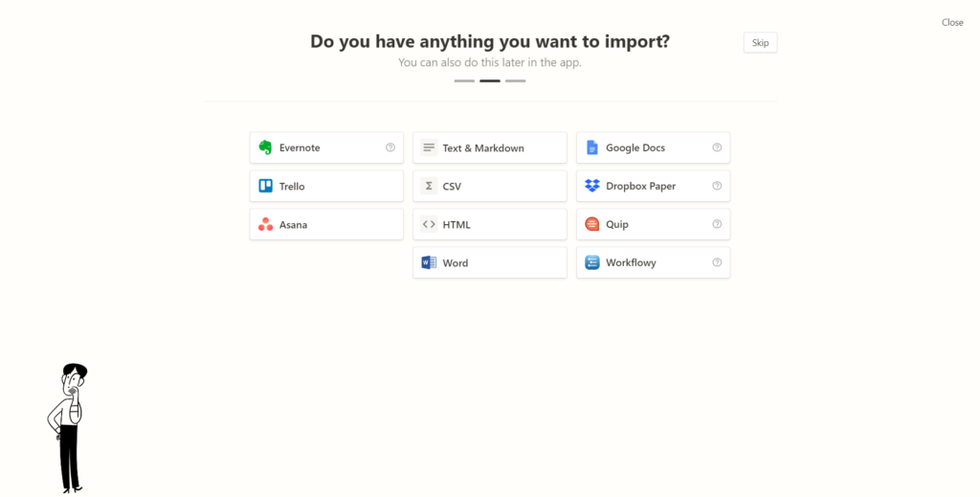Import from Text & Markdown

click(490, 147)
